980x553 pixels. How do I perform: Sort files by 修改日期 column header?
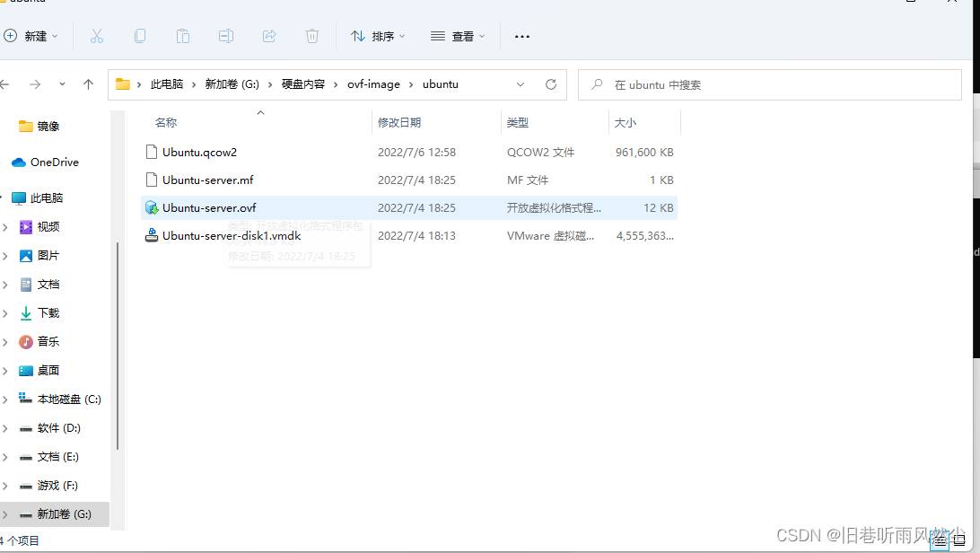pyautogui.click(x=399, y=122)
